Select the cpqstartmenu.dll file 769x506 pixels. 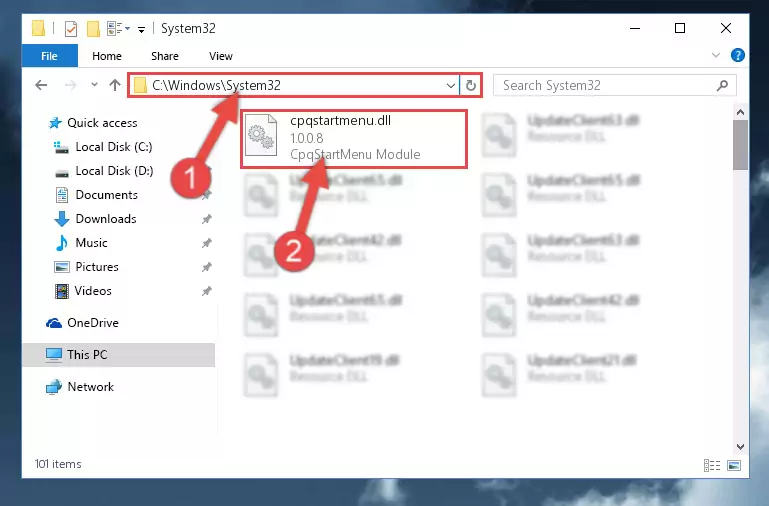point(354,139)
